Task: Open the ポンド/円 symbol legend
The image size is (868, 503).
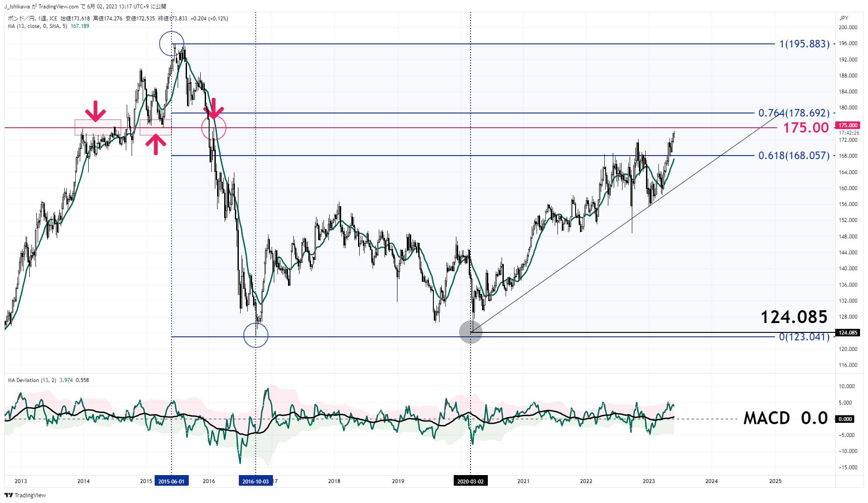Action: (x=118, y=19)
